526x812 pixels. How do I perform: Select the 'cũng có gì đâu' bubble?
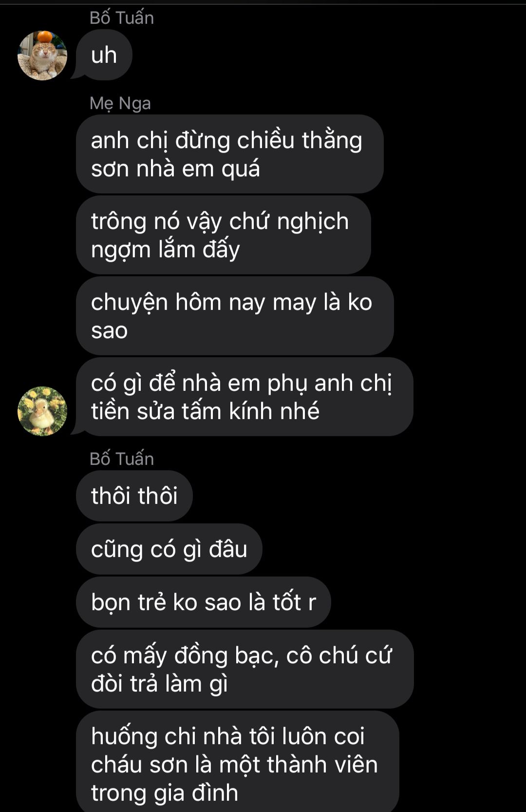(x=169, y=549)
